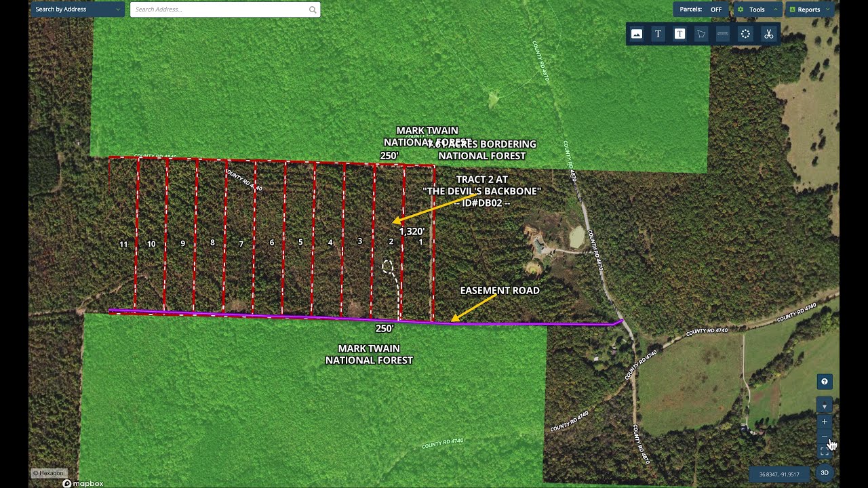Click the green chart icon in Reports
This screenshot has height=488, width=868.
click(x=792, y=9)
